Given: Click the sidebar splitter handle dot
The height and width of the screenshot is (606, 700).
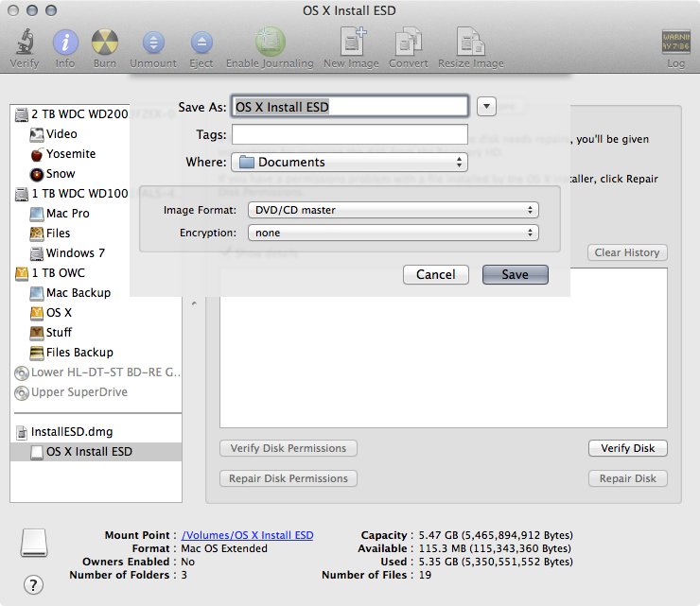Looking at the screenshot, I should pyautogui.click(x=194, y=303).
